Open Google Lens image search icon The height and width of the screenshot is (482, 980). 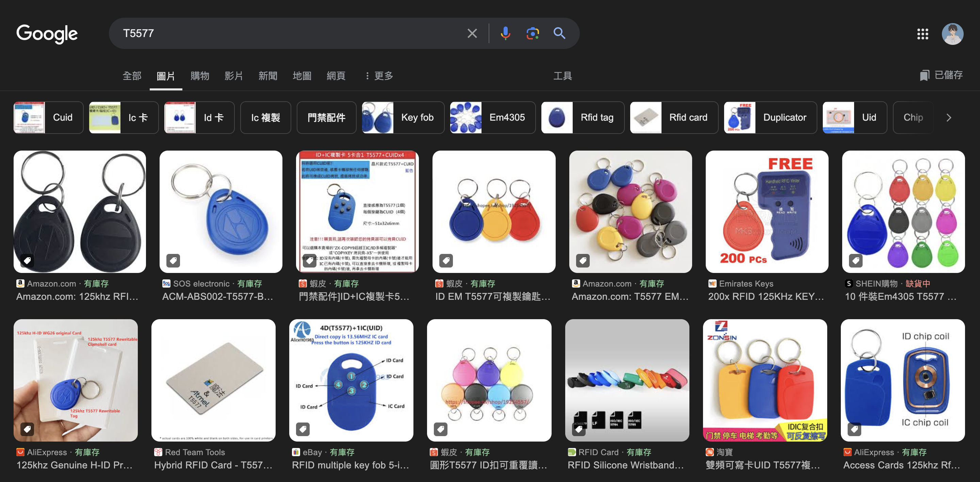pos(532,33)
